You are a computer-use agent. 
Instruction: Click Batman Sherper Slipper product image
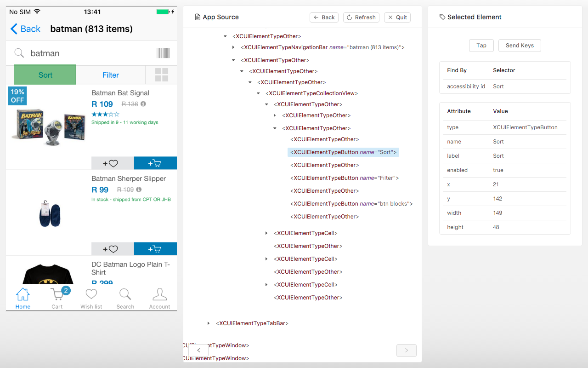[50, 214]
